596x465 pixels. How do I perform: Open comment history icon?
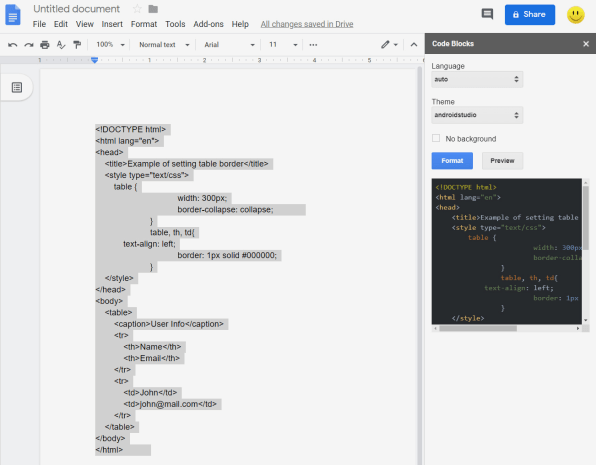click(x=487, y=14)
